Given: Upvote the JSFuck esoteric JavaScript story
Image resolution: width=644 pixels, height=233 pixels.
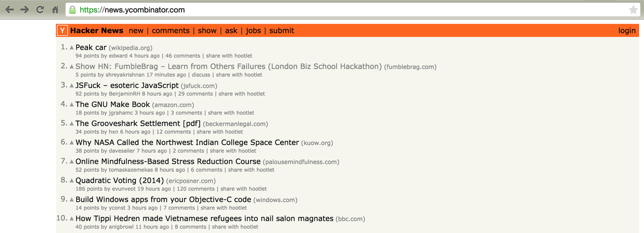Looking at the screenshot, I should pos(71,85).
